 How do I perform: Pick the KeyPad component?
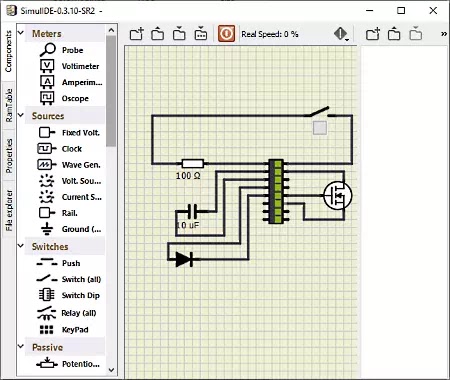click(65, 330)
